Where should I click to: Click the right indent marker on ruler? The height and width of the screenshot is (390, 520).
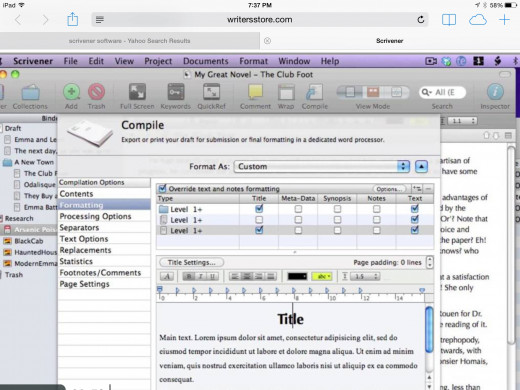coord(422,290)
